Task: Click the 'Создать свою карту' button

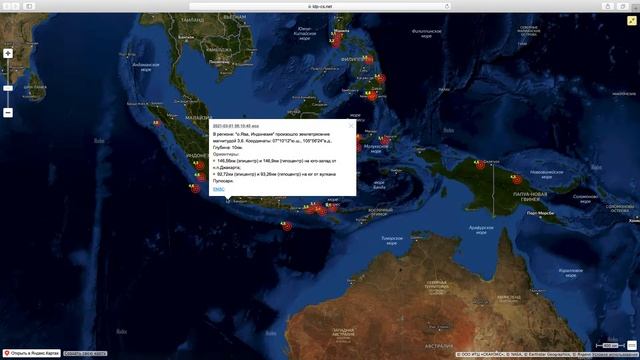Action: pos(85,353)
